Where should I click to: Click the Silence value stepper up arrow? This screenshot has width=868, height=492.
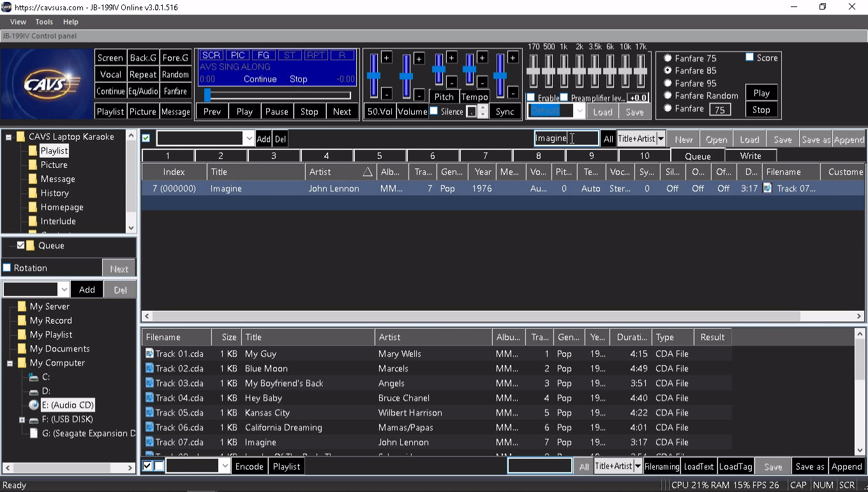coord(483,107)
